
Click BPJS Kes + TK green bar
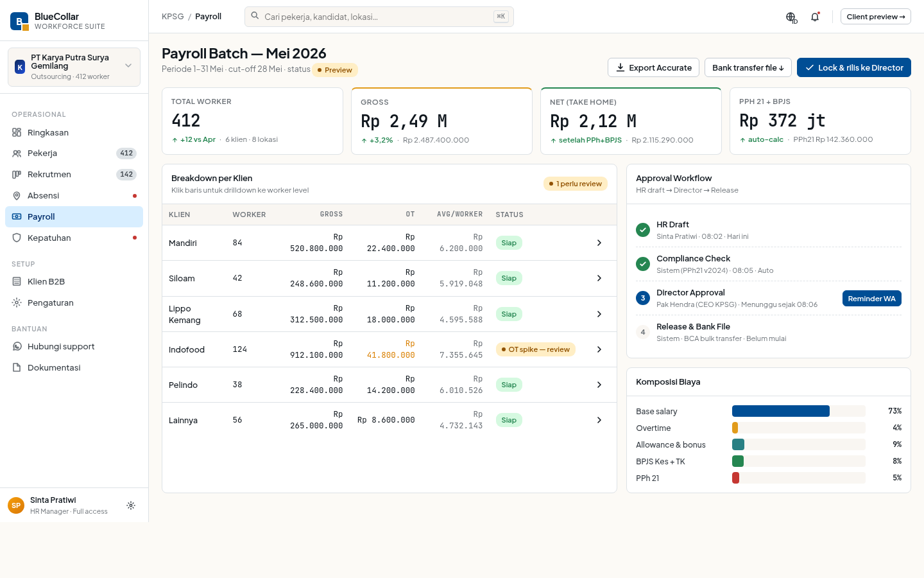(738, 461)
